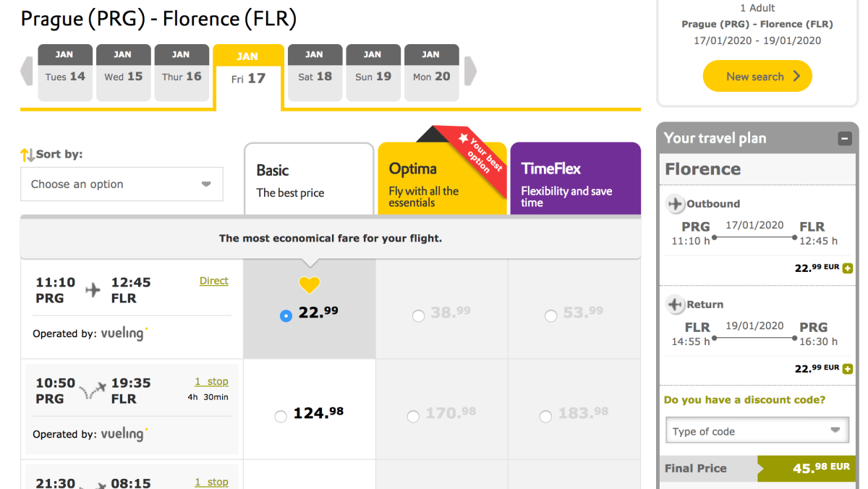This screenshot has height=489, width=868.
Task: Click the New search button
Action: point(757,76)
